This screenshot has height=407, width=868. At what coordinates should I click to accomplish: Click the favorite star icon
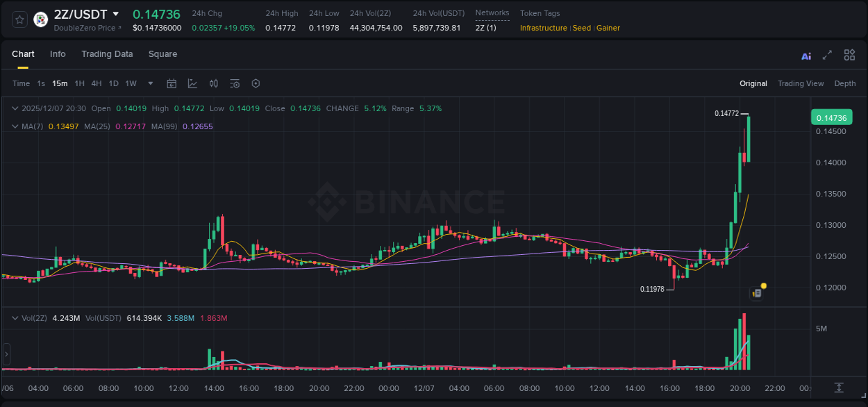coord(19,19)
